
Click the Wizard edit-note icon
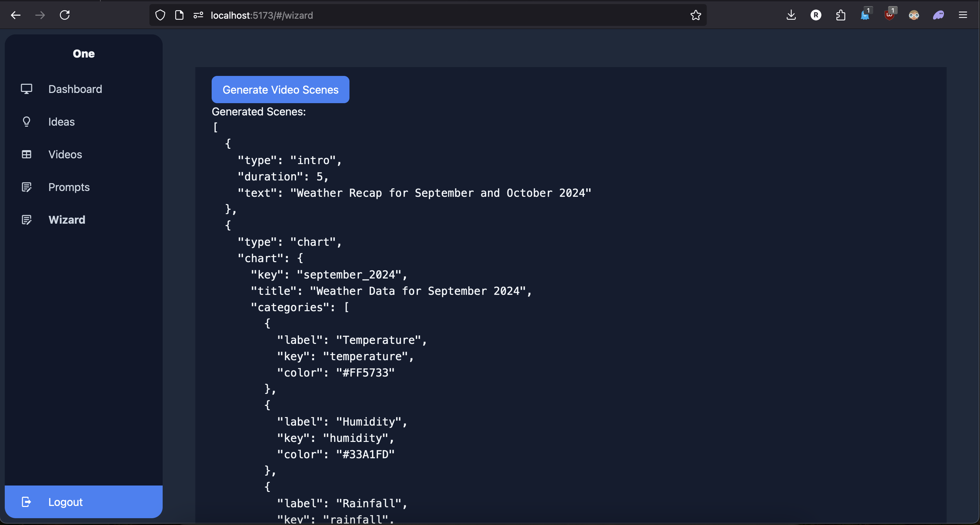(x=26, y=220)
